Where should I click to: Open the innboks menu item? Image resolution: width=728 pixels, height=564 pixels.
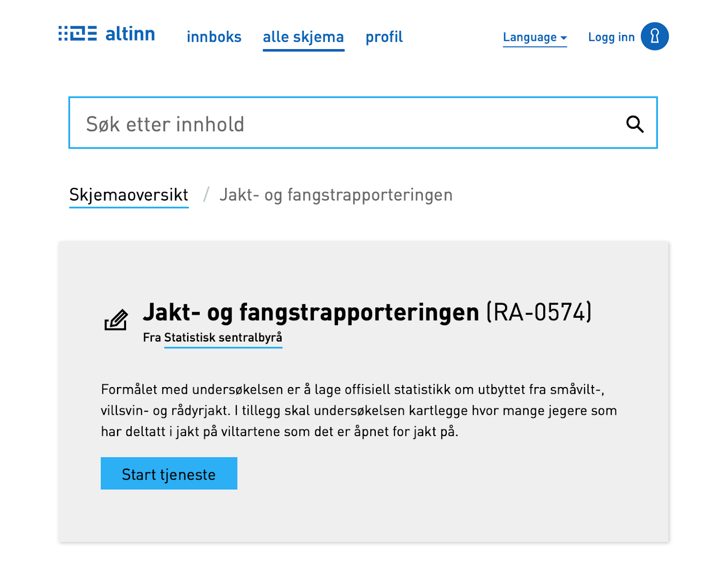coord(214,37)
